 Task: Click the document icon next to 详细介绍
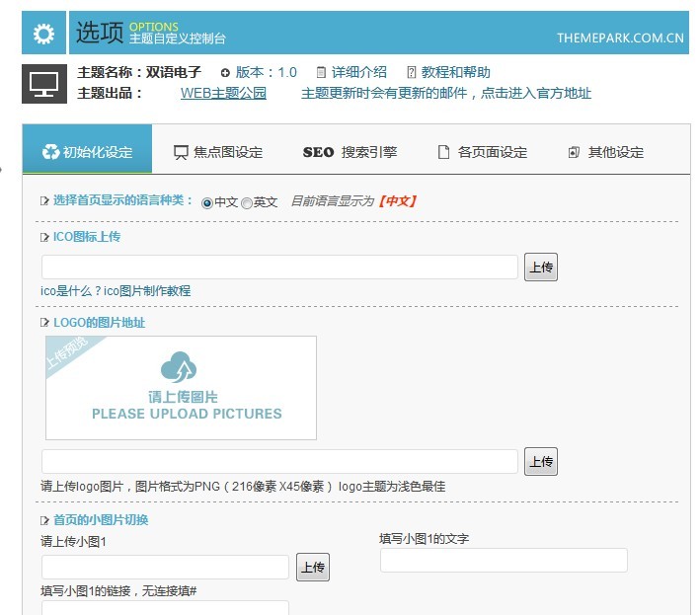pyautogui.click(x=321, y=72)
